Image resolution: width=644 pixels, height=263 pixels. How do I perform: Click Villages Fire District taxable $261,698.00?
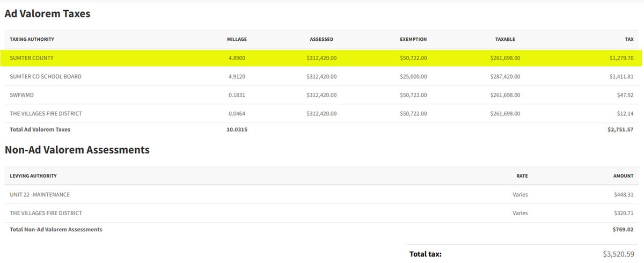click(x=505, y=114)
